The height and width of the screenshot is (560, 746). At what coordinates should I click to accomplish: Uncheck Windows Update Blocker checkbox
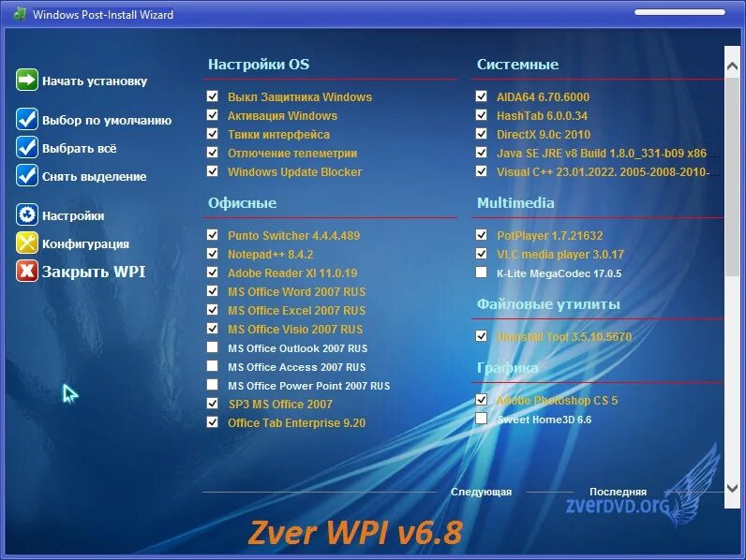coord(212,171)
